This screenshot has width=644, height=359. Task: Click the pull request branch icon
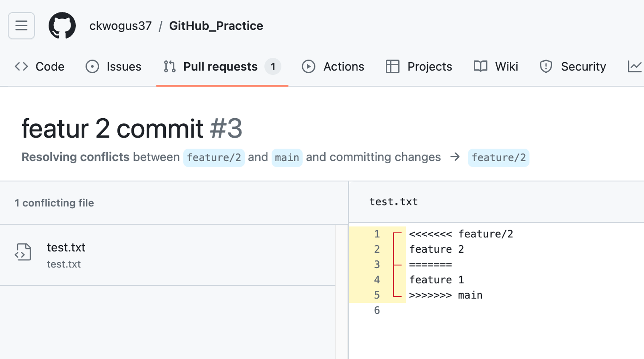(169, 66)
